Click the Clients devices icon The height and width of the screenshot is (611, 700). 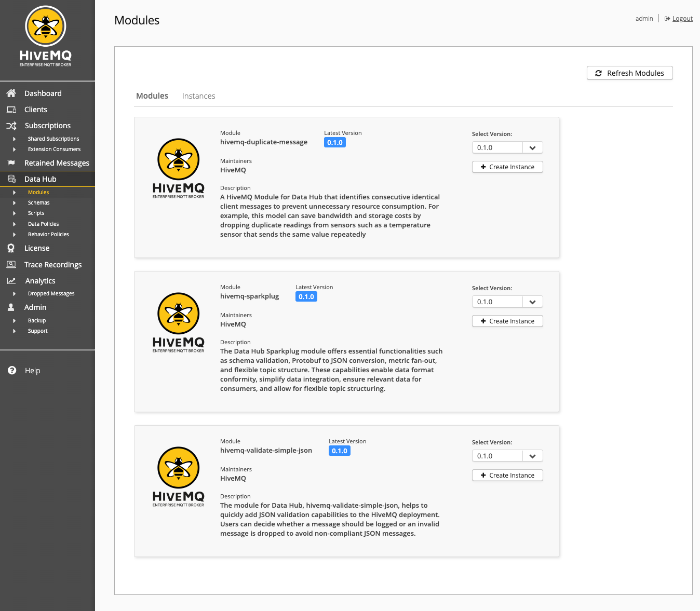[11, 110]
